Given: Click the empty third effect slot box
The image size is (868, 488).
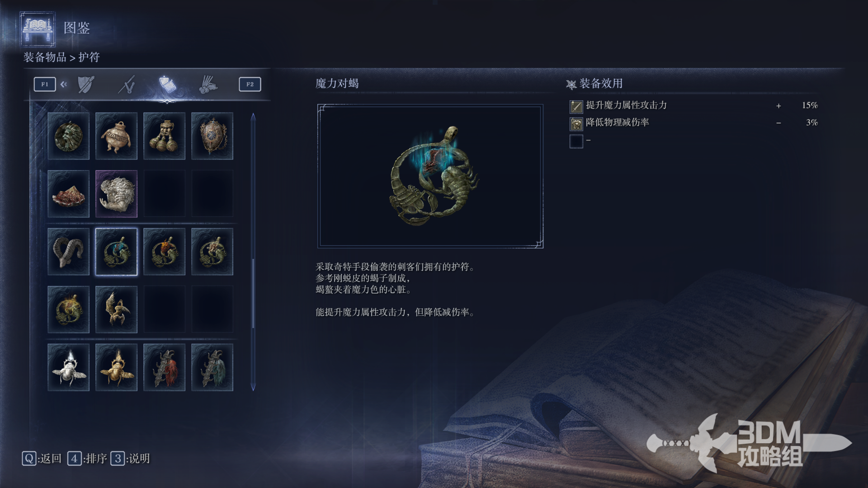Looking at the screenshot, I should point(576,141).
